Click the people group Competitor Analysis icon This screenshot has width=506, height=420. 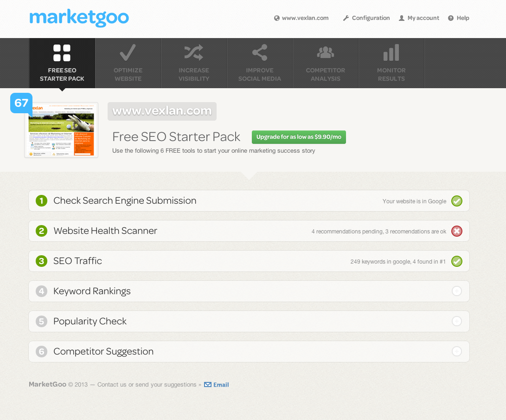pos(326,52)
